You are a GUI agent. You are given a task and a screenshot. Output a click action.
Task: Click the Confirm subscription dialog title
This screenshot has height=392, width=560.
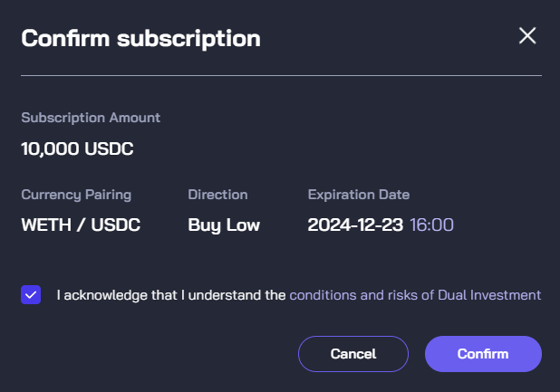click(x=140, y=38)
